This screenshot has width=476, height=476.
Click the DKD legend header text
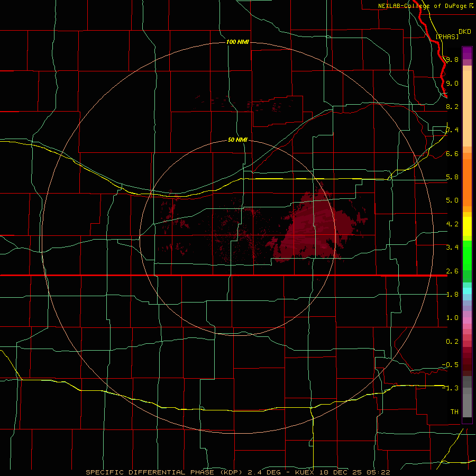(464, 31)
